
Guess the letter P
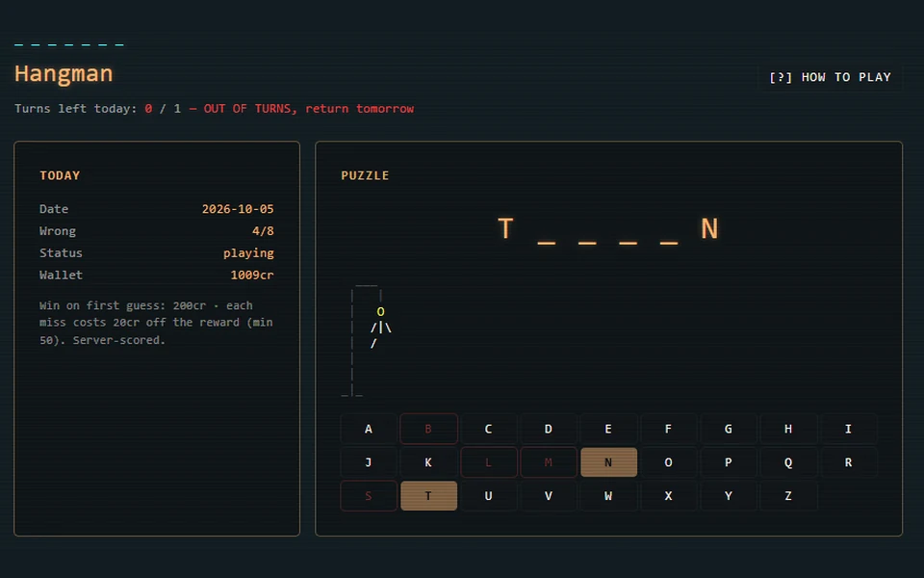pos(729,462)
